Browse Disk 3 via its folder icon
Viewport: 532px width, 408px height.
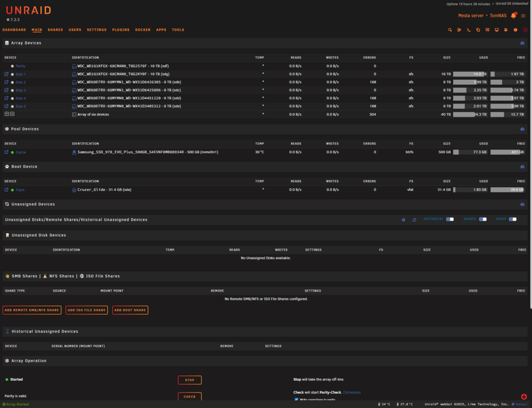click(x=6, y=90)
